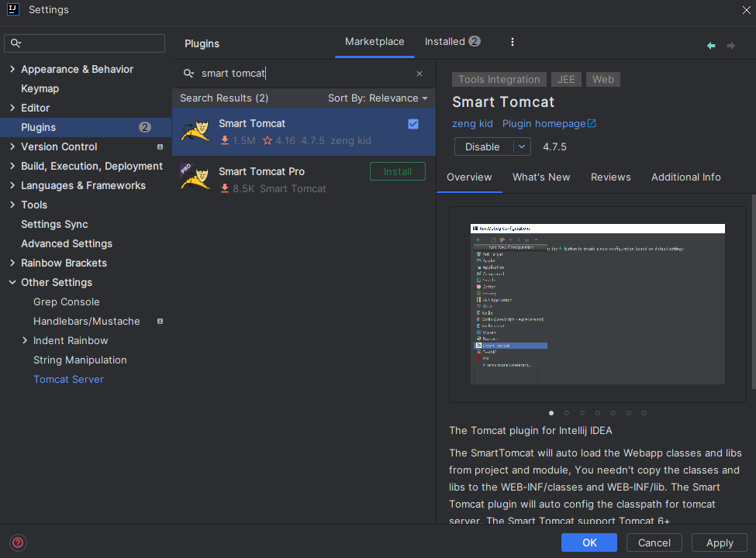Navigate forward with the right arrow
756x558 pixels.
click(731, 46)
